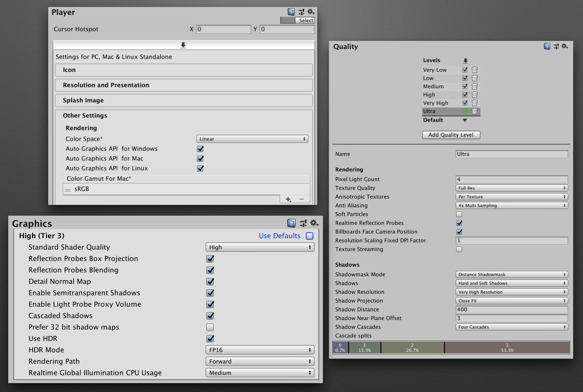Open Anisotropic Textures dropdown
Screen dimensions: 583x392
click(512, 197)
